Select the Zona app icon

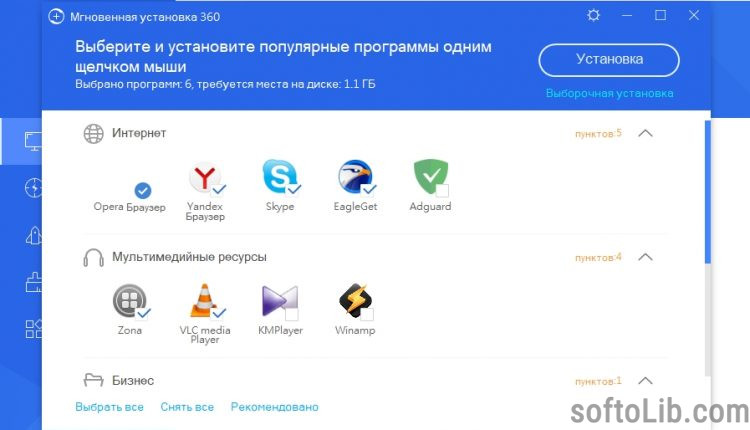click(x=129, y=300)
